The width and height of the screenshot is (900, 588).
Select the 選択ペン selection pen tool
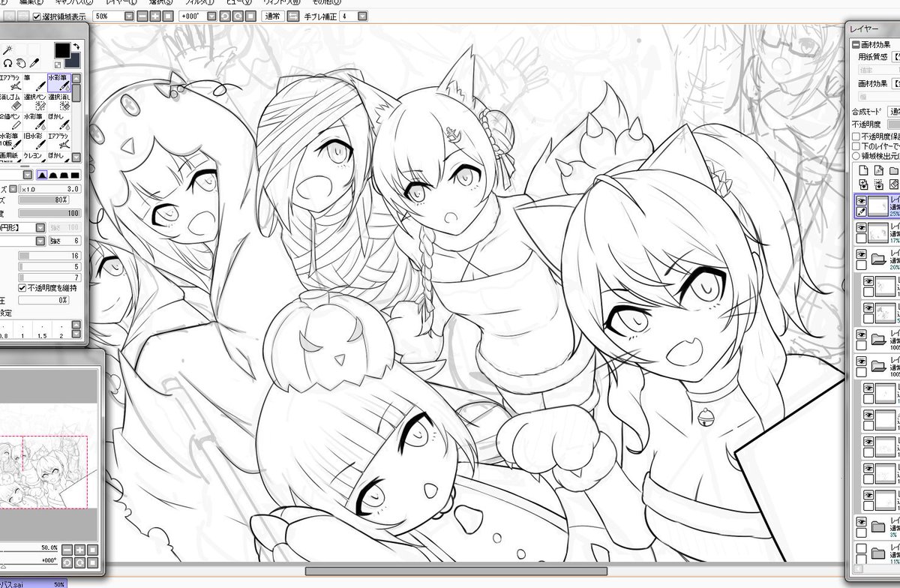tap(35, 103)
